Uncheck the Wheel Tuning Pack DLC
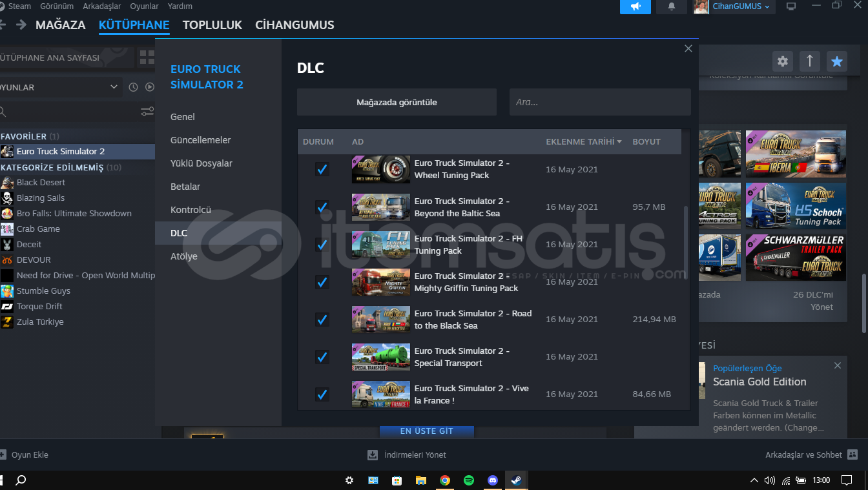 tap(322, 169)
